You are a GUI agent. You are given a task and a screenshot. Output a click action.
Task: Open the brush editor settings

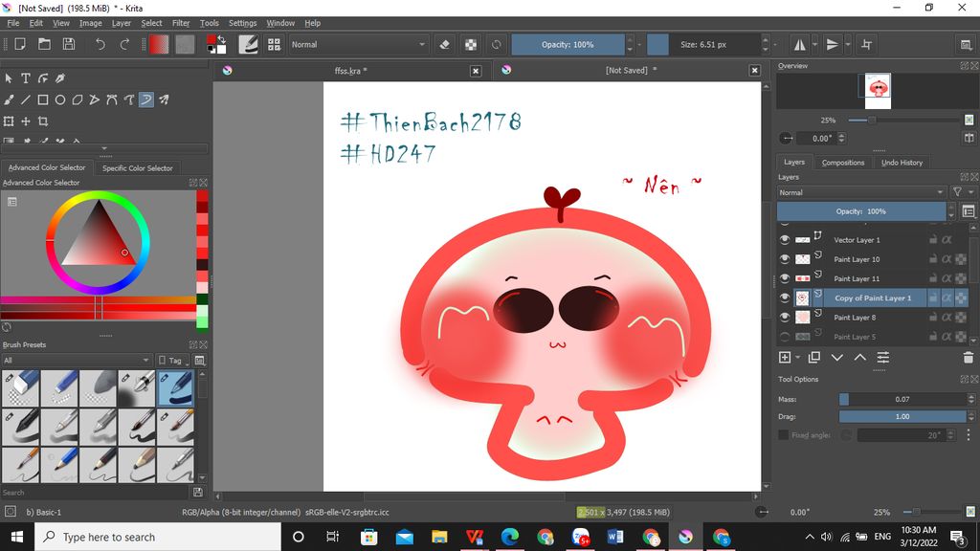248,44
